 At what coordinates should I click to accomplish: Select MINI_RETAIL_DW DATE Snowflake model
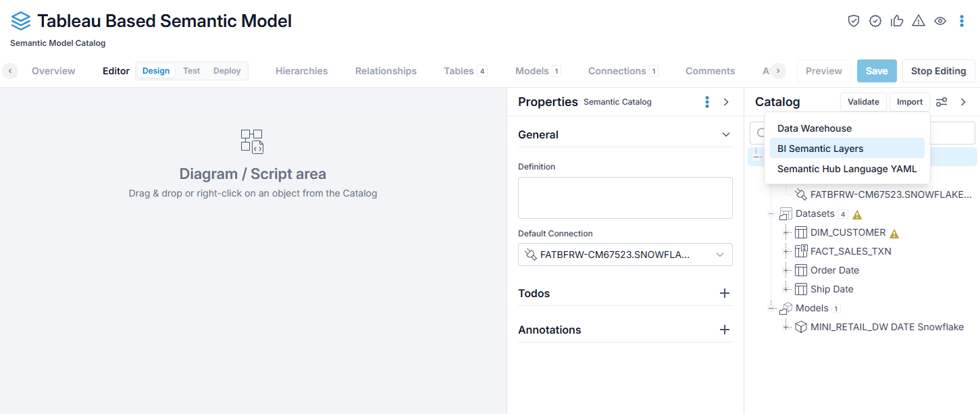[x=887, y=327]
